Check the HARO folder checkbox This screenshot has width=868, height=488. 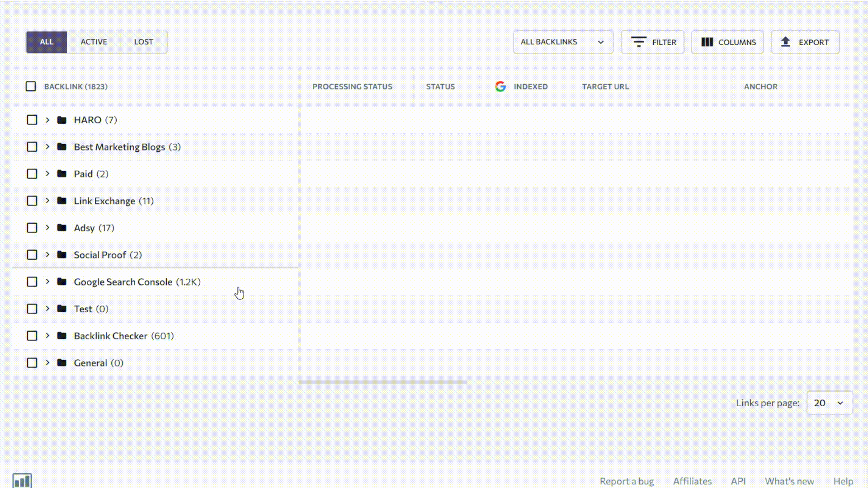(32, 120)
